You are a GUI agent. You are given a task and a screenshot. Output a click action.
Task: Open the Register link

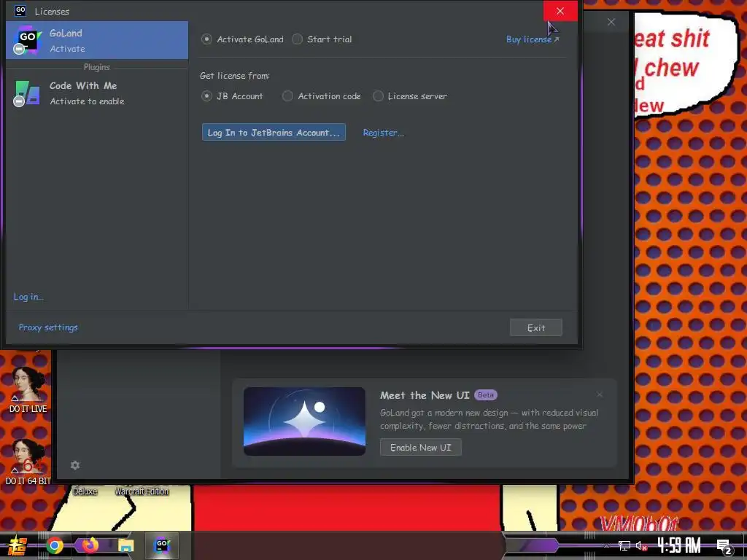[x=383, y=133]
